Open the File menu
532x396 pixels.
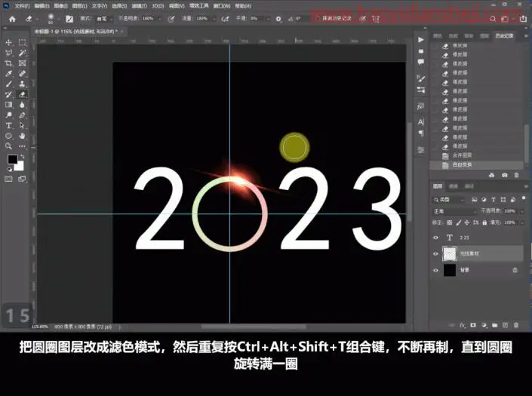[22, 6]
